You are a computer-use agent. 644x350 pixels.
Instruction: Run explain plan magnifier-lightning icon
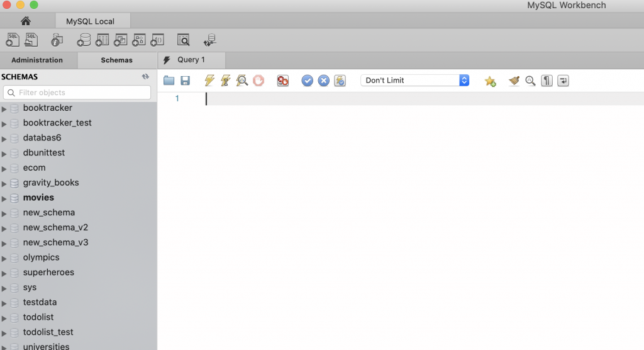click(x=242, y=81)
